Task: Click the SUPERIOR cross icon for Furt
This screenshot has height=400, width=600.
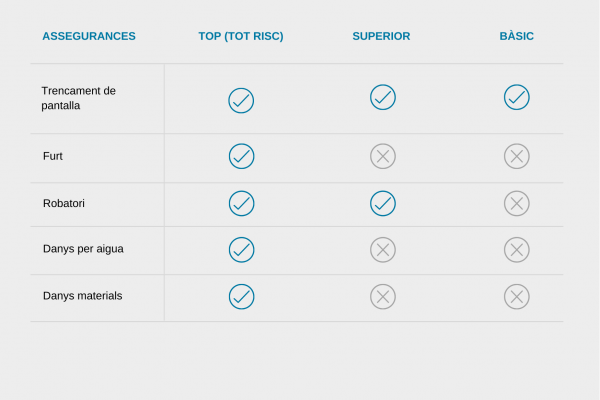Action: pos(383,156)
